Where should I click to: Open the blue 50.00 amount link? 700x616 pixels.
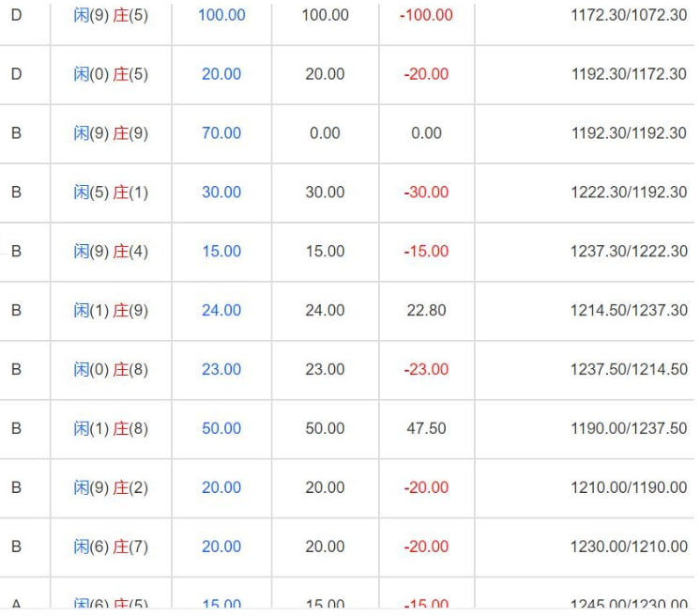coord(221,429)
